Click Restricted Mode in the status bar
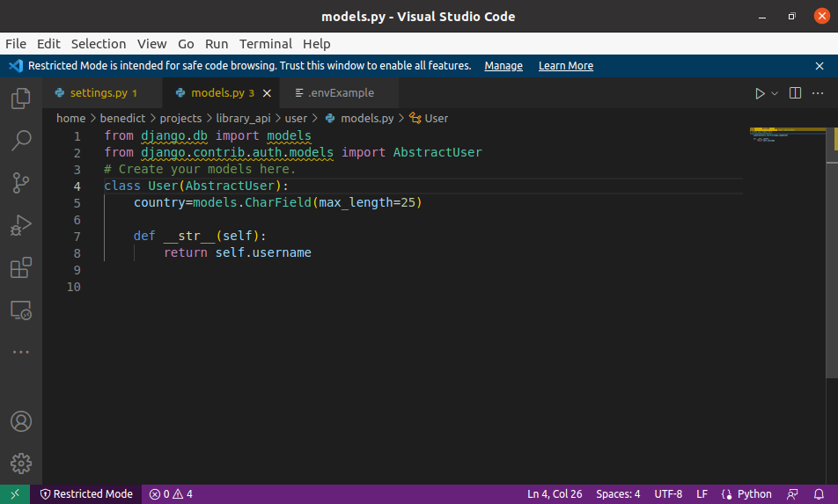 click(86, 494)
